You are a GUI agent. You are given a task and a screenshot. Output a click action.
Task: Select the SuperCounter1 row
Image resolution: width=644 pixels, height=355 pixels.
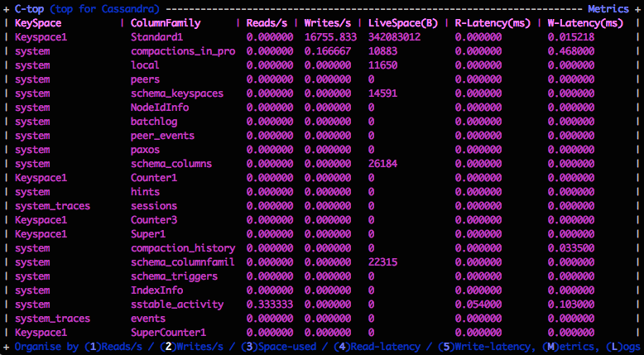322,332
